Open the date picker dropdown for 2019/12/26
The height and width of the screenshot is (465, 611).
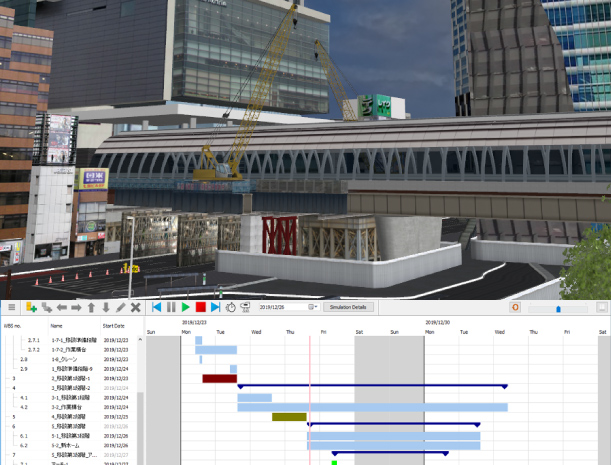tap(313, 307)
